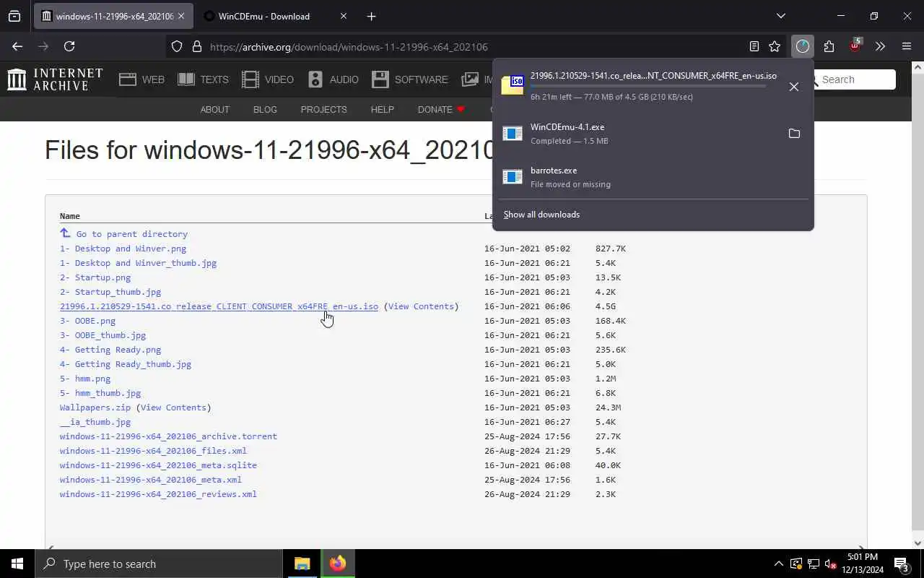The width and height of the screenshot is (924, 578).
Task: Open windows-11-21996-x64_202106_files.xml
Action: tap(153, 451)
